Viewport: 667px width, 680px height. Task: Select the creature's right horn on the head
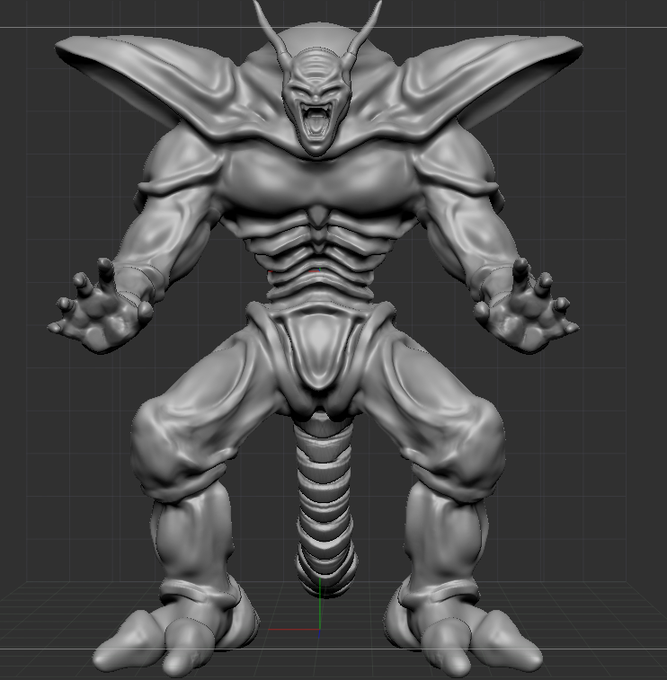[x=364, y=33]
